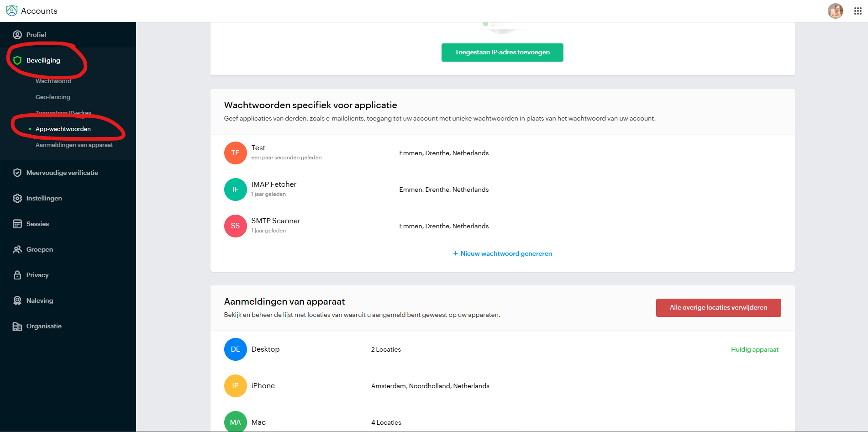Go to Aanmeldingen van apparaat submenu item
Image resolution: width=868 pixels, height=432 pixels.
click(x=74, y=145)
